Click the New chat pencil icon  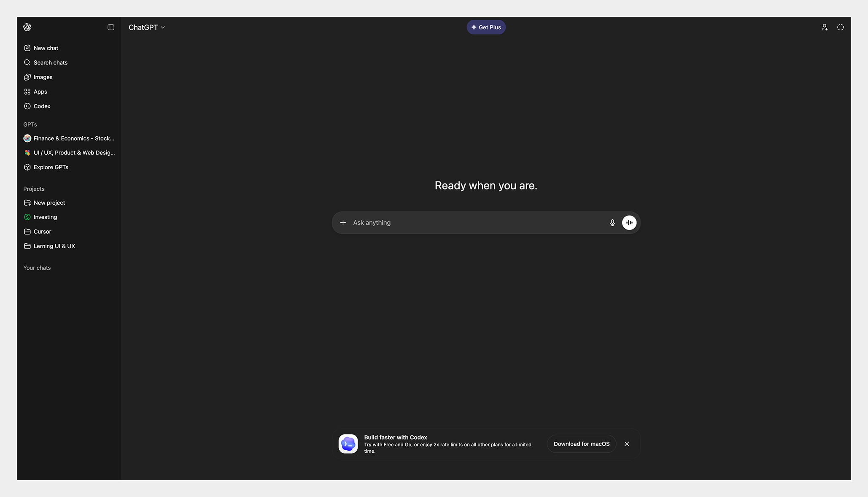point(27,48)
